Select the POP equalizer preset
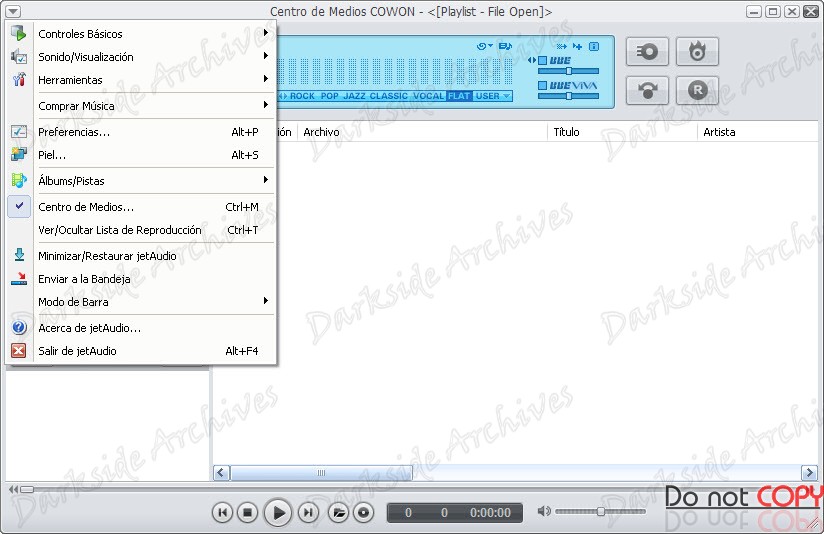Image resolution: width=824 pixels, height=534 pixels. click(x=329, y=96)
